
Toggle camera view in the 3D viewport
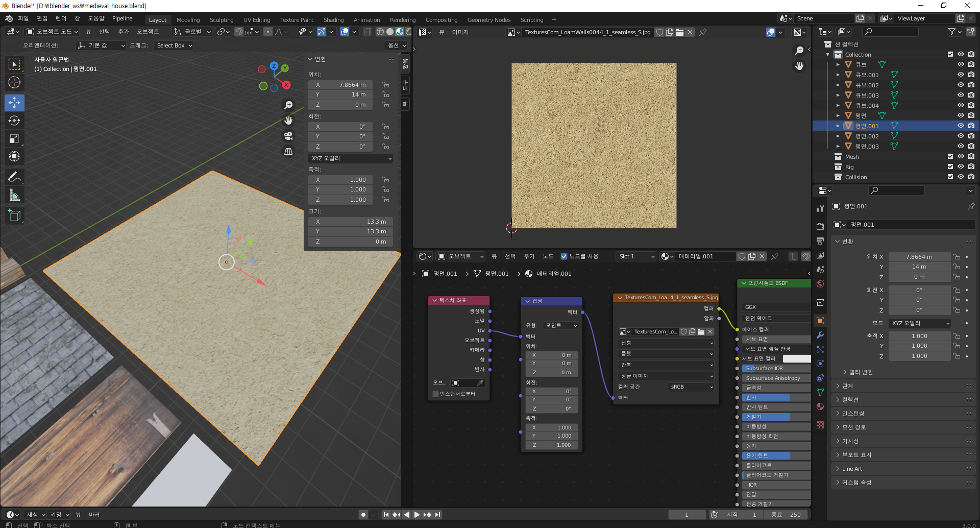pos(288,136)
